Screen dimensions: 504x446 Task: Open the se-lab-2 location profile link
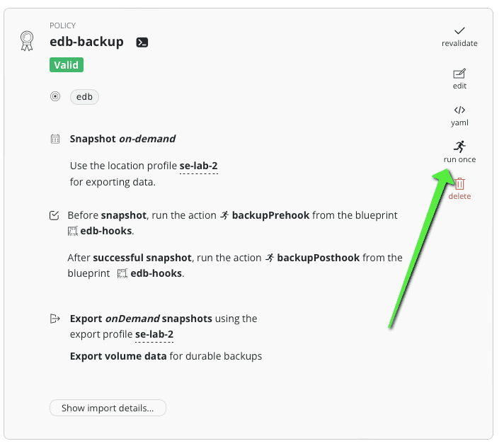point(198,166)
